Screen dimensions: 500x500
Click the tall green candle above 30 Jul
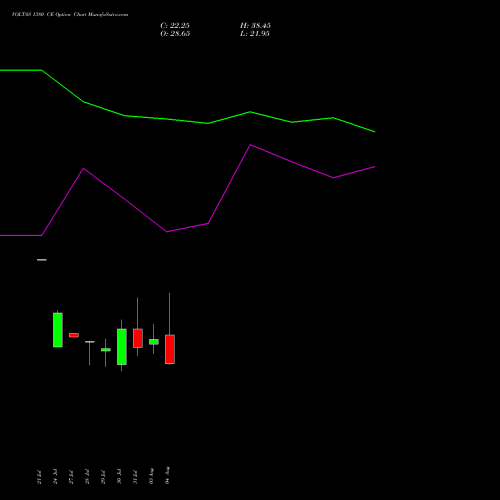[122, 347]
